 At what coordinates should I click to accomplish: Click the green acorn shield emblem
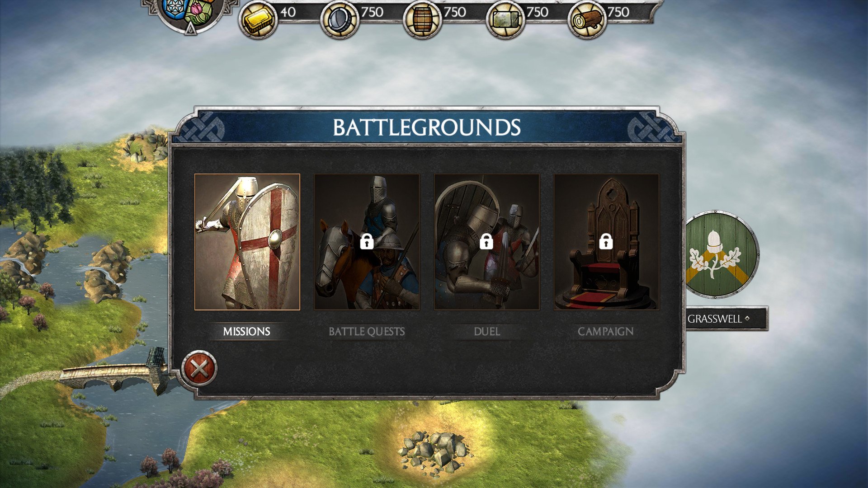pos(722,254)
